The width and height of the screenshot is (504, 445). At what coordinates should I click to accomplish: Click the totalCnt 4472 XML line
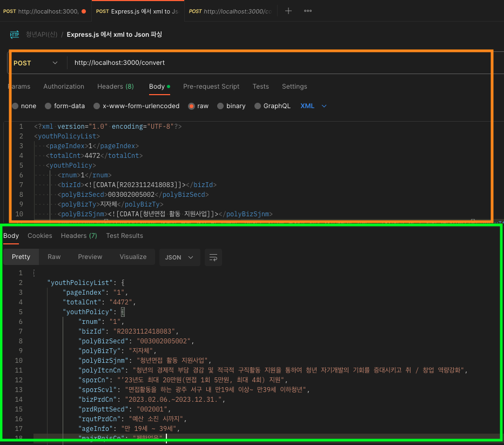[x=94, y=156]
